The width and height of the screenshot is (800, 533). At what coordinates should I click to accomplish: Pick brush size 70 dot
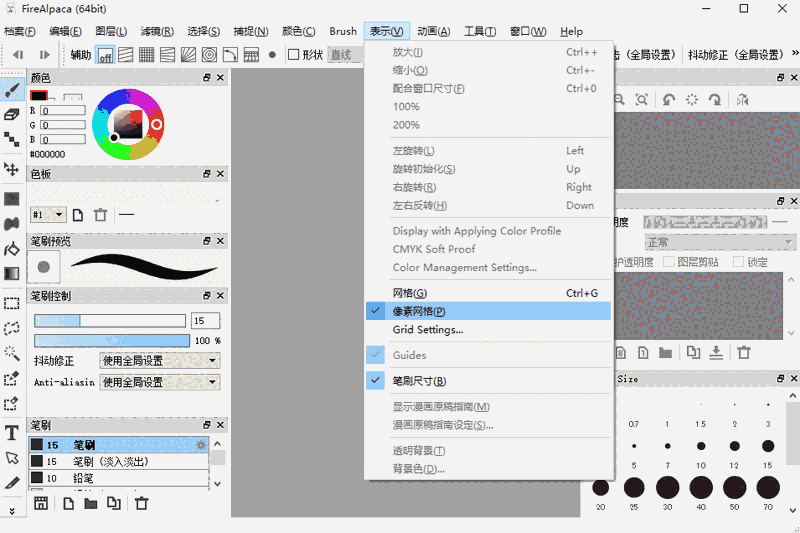[768, 488]
